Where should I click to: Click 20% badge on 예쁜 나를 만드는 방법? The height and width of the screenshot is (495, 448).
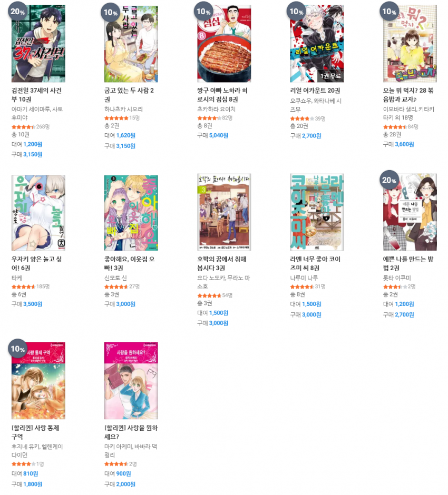coord(389,180)
